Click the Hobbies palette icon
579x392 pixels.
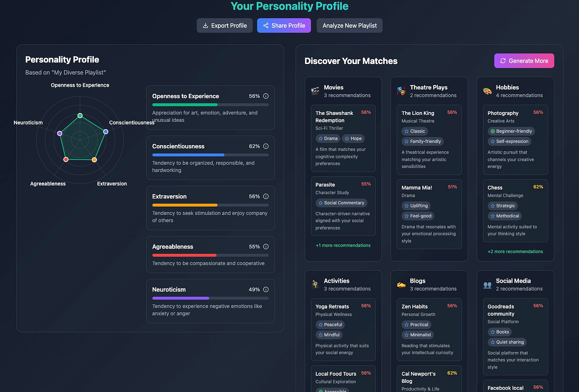click(487, 91)
